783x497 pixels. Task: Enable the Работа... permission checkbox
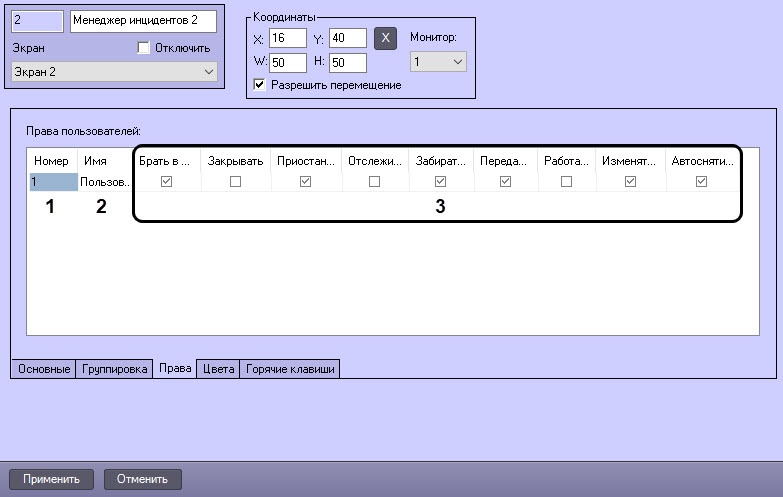click(566, 181)
